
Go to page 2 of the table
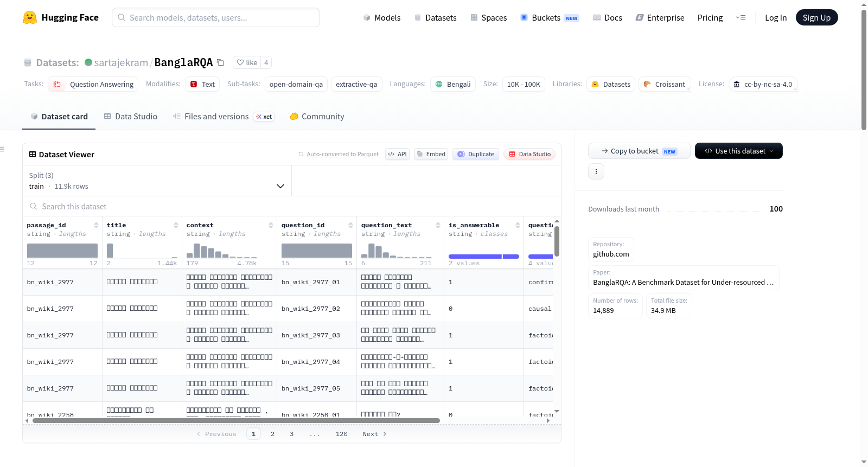(x=272, y=434)
